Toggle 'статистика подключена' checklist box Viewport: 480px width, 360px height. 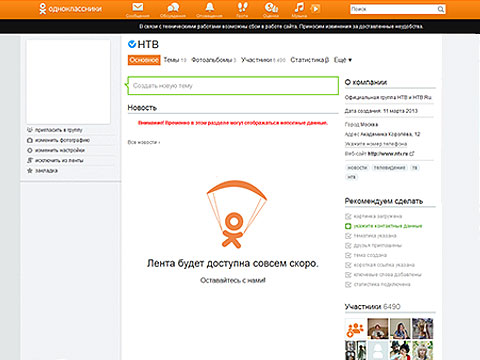[x=348, y=284]
